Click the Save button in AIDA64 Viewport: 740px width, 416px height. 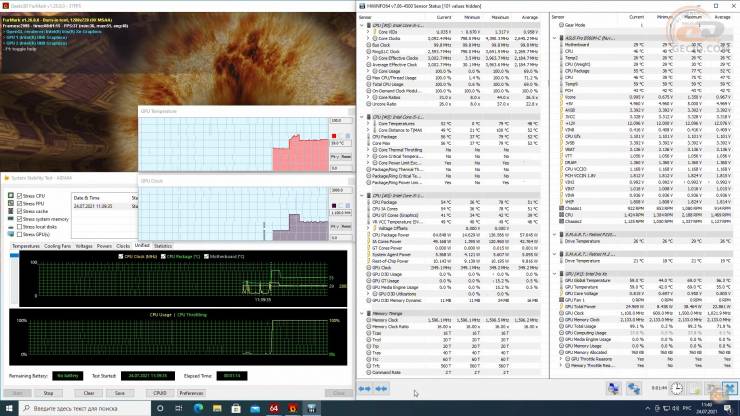(119, 393)
